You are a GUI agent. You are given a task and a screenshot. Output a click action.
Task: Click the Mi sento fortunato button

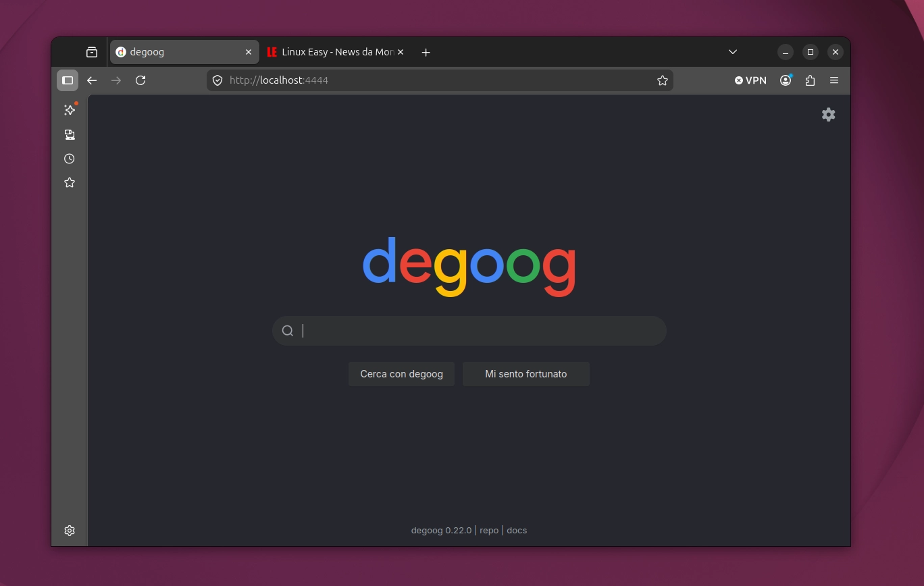click(526, 374)
